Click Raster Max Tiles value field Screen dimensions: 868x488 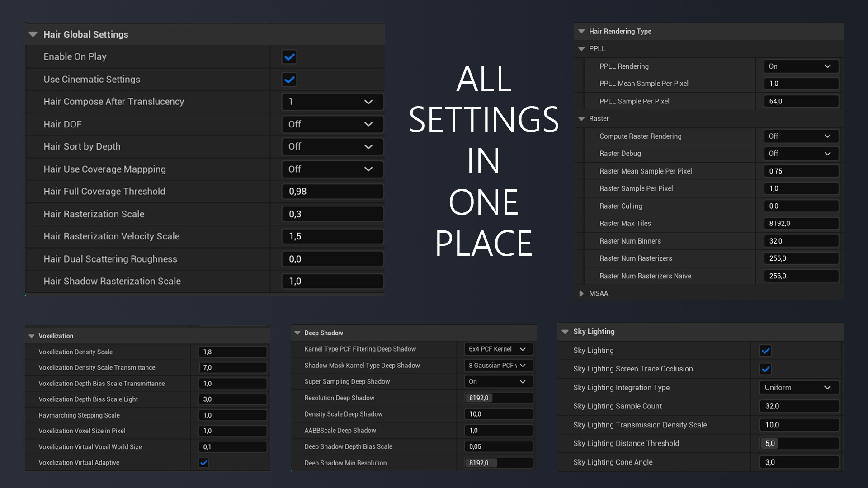coord(801,224)
